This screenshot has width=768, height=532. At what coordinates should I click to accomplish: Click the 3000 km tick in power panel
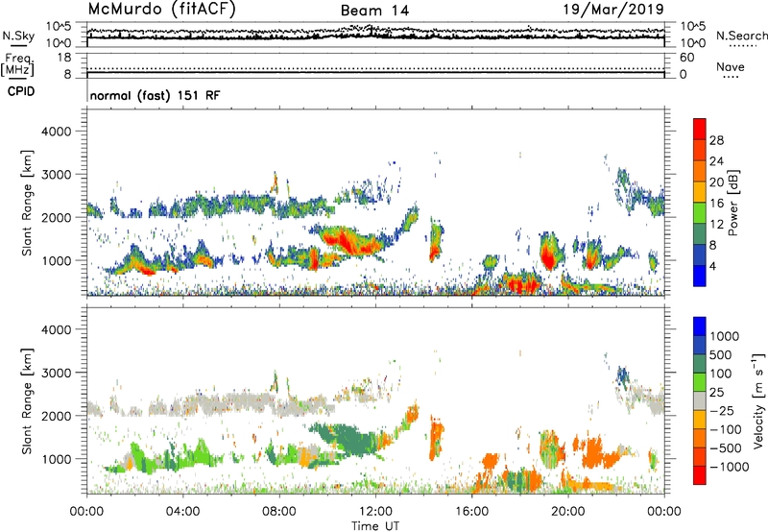point(57,175)
